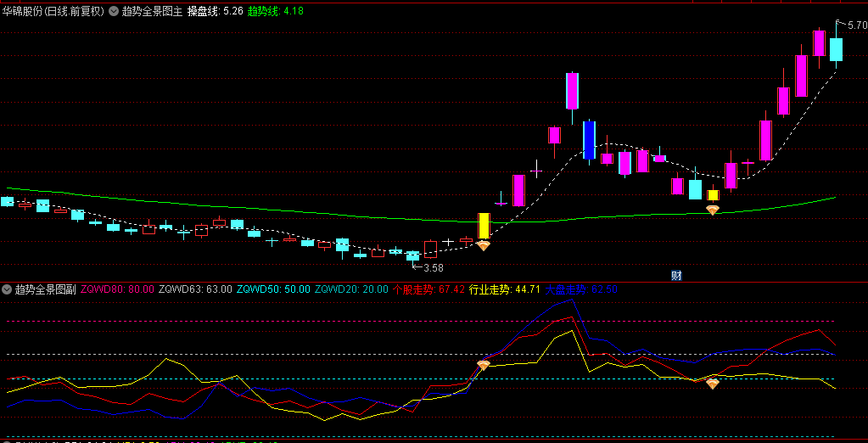Click the 趋势全景图主 indicator name
Screen dimensions: 868x443
[x=152, y=10]
